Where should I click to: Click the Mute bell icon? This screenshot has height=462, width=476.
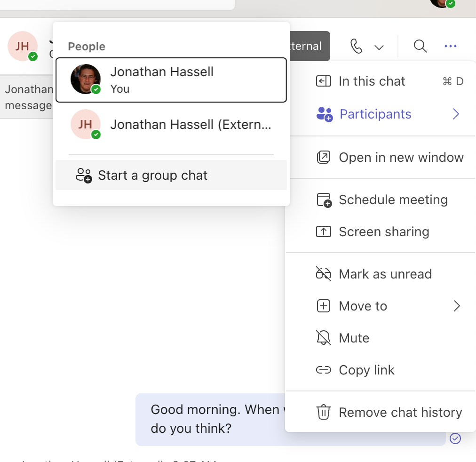(x=323, y=338)
